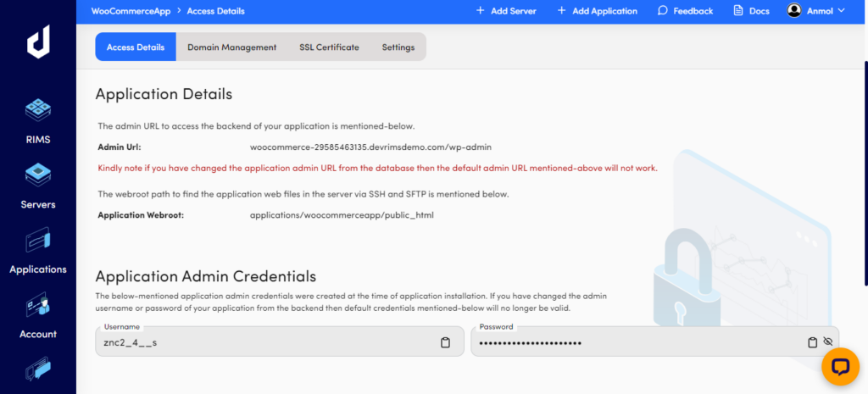Toggle password visibility eye icon
This screenshot has height=394, width=868.
(x=828, y=342)
